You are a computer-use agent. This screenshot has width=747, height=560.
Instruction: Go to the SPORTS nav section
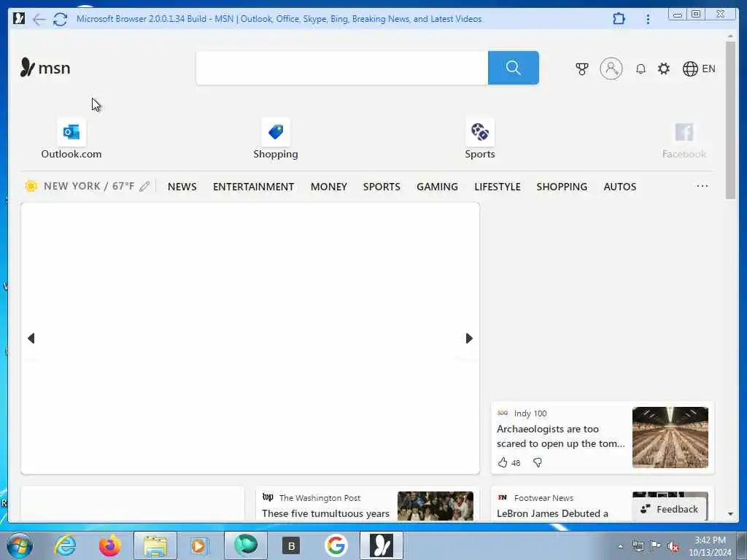pyautogui.click(x=382, y=187)
